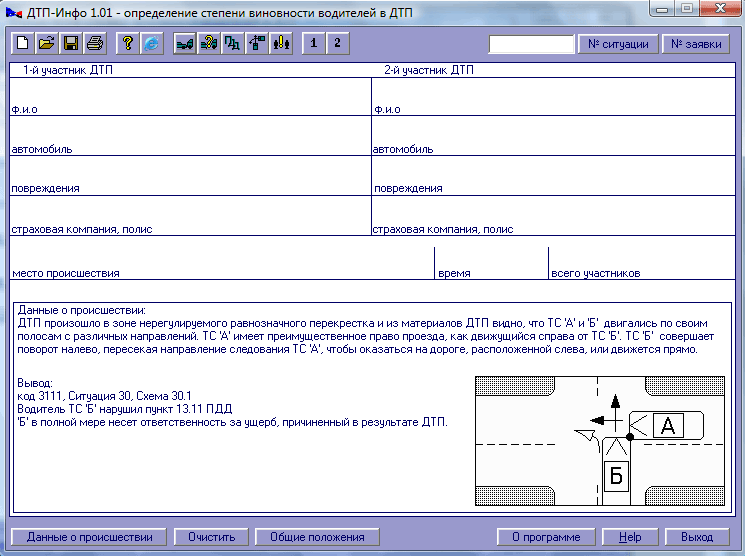
Task: Click the 'время' field
Action: pyautogui.click(x=491, y=263)
